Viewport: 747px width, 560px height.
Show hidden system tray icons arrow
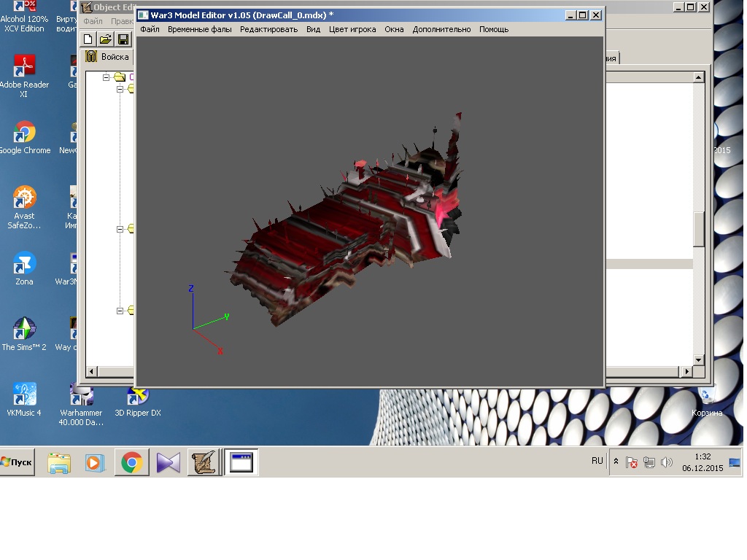pyautogui.click(x=616, y=462)
